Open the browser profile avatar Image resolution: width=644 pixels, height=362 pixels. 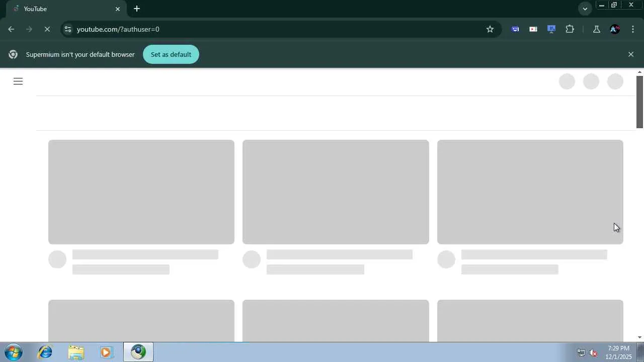coord(615,29)
